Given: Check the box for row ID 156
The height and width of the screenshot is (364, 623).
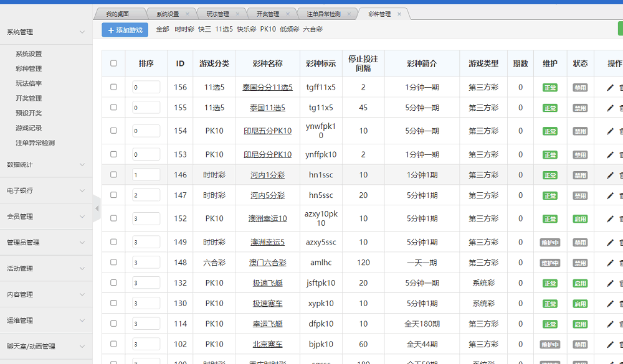Looking at the screenshot, I should pos(113,87).
